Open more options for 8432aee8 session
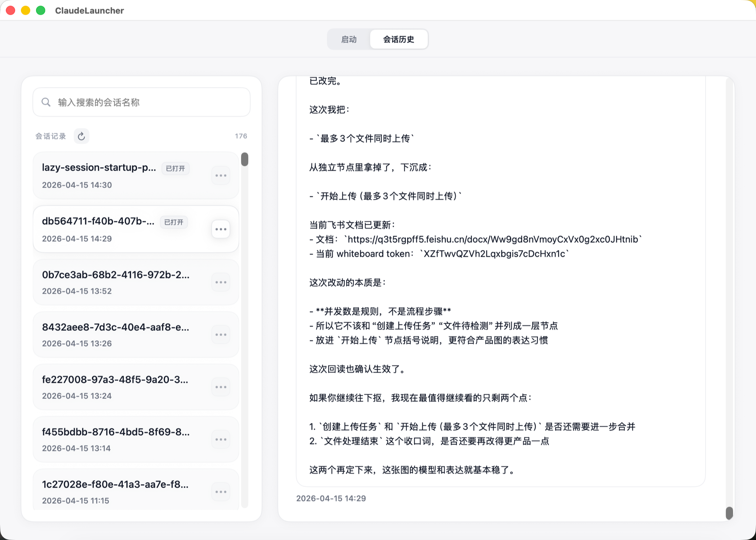This screenshot has height=540, width=756. coord(221,335)
